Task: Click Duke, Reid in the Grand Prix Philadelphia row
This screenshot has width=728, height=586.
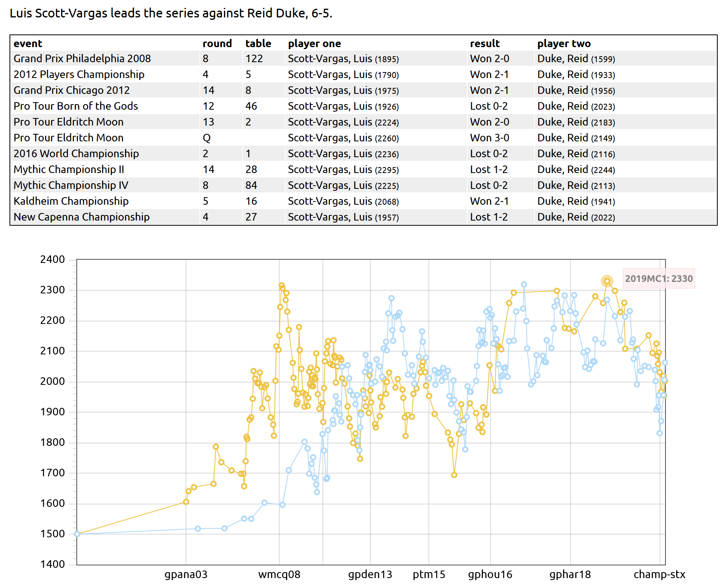Action: [562, 59]
